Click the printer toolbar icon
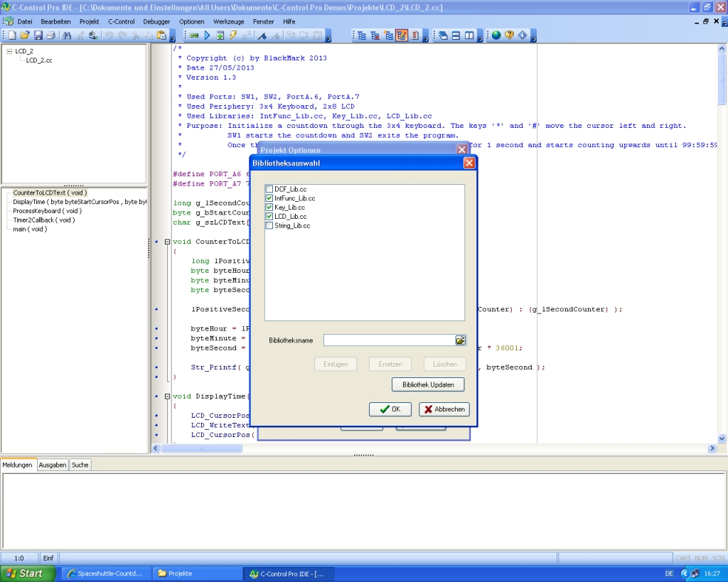Image resolution: width=728 pixels, height=582 pixels. tap(50, 35)
